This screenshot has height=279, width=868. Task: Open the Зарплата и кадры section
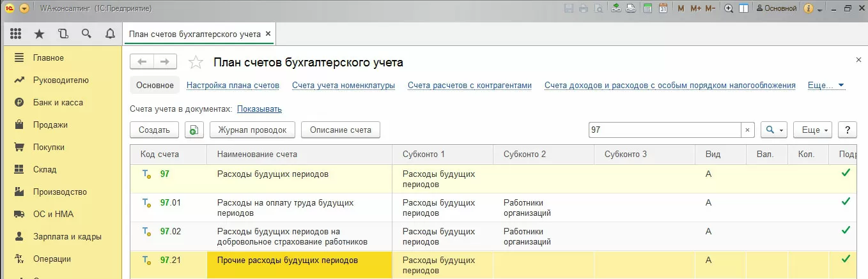(x=66, y=236)
